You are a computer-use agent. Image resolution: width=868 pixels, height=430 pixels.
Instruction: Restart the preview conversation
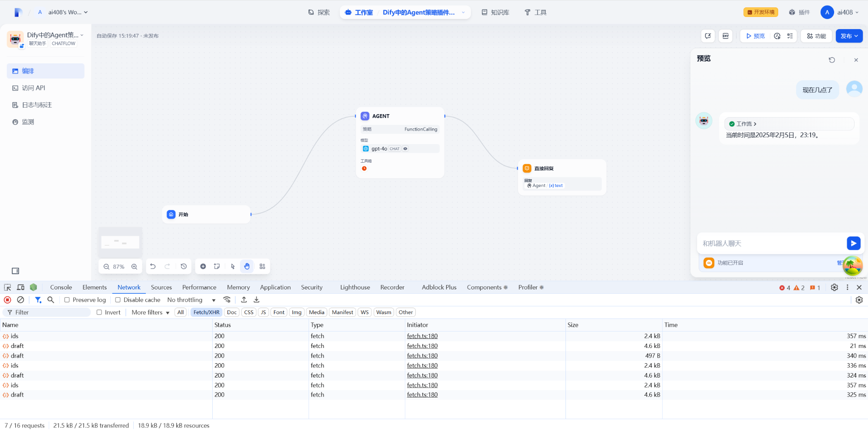tap(832, 60)
